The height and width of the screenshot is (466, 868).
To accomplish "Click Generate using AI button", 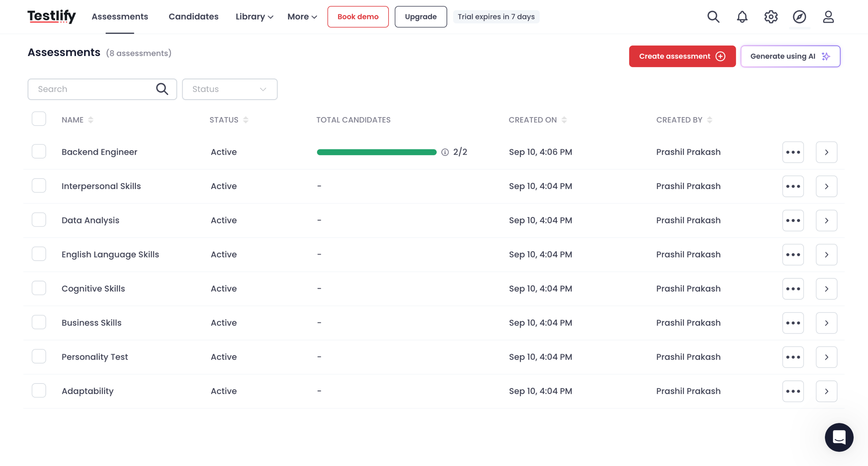I will [790, 56].
